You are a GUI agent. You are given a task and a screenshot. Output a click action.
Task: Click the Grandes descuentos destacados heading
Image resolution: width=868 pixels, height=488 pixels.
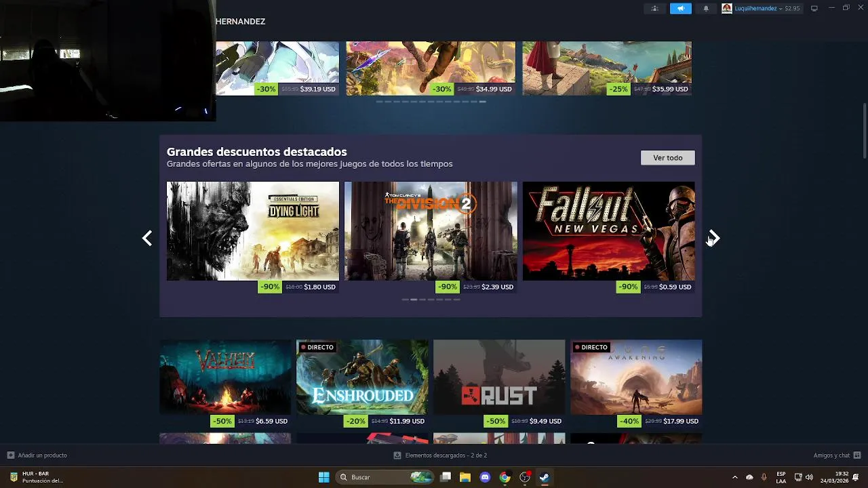pos(256,152)
